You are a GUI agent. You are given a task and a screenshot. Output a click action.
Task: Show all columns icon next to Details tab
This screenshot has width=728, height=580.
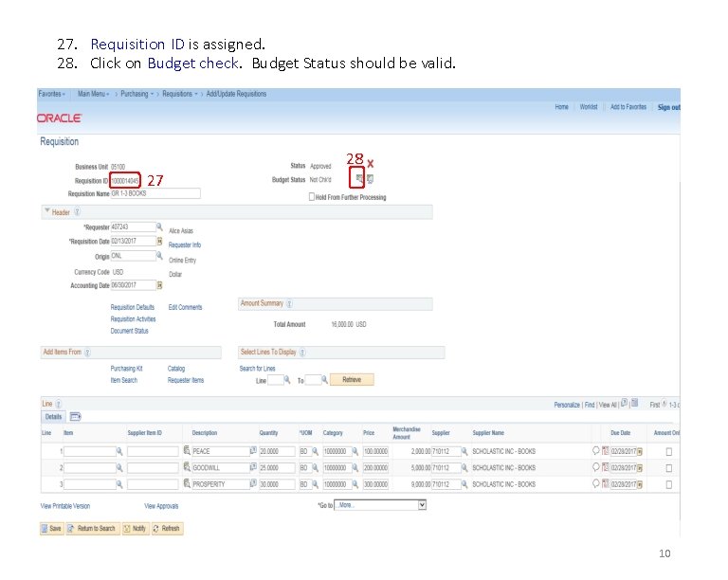coord(75,417)
